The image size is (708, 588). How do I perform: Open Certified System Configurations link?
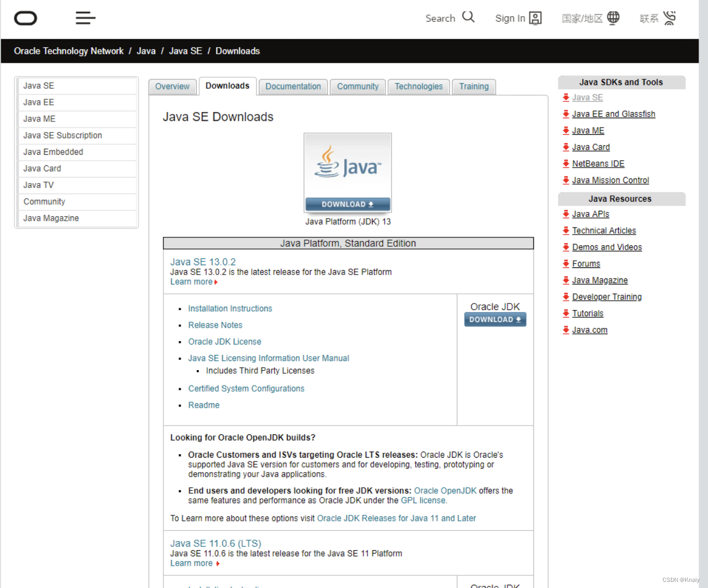[246, 389]
